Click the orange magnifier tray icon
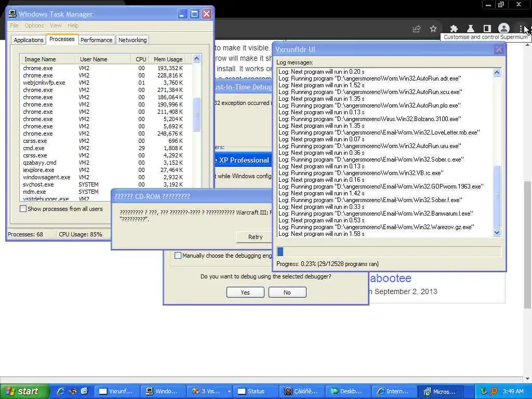This screenshot has height=399, width=532. (x=494, y=391)
